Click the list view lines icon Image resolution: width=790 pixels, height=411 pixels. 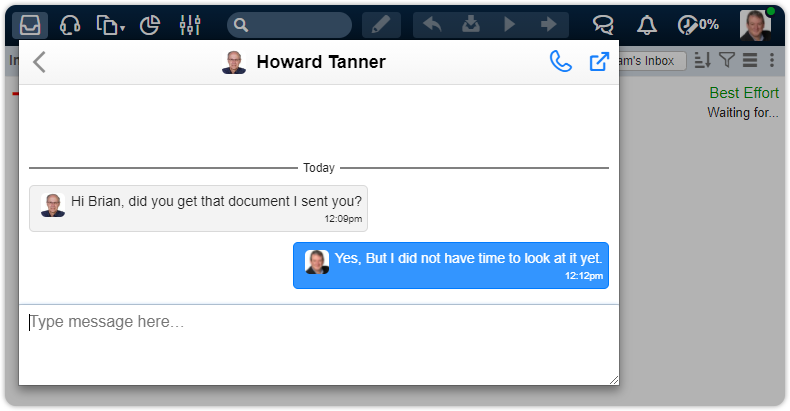pyautogui.click(x=750, y=60)
